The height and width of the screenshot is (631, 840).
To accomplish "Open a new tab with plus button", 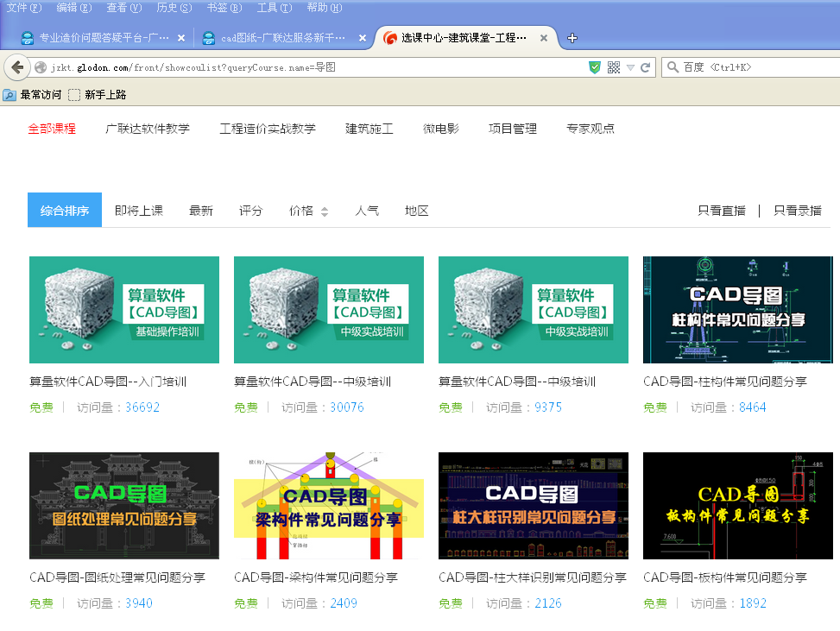I will (x=572, y=38).
